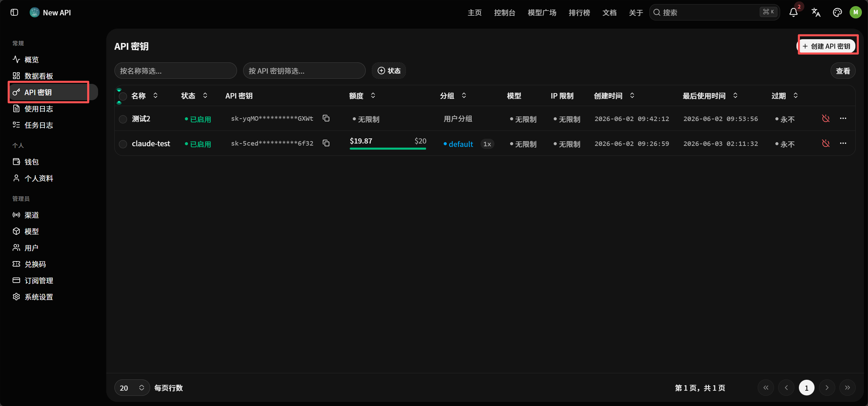868x406 pixels.
Task: Open 排行榜 in top navigation
Action: [579, 13]
